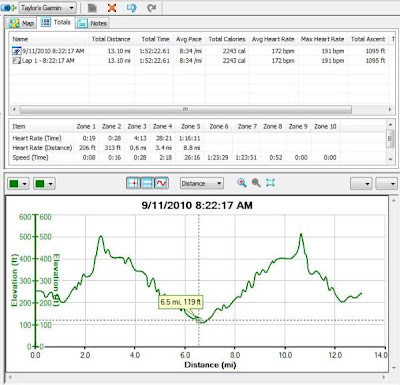Click the red X delete icon

[x=112, y=8]
